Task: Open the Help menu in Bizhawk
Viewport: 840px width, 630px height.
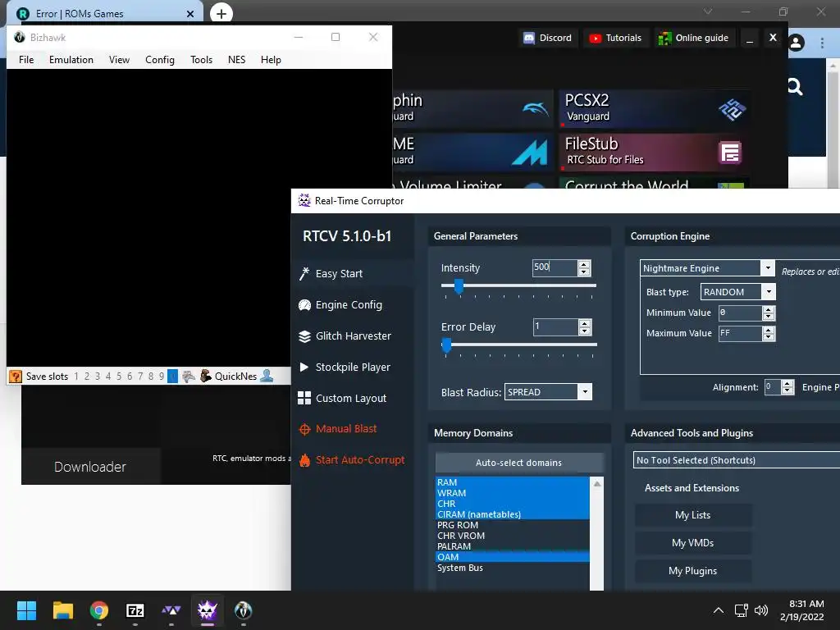Action: 271,59
